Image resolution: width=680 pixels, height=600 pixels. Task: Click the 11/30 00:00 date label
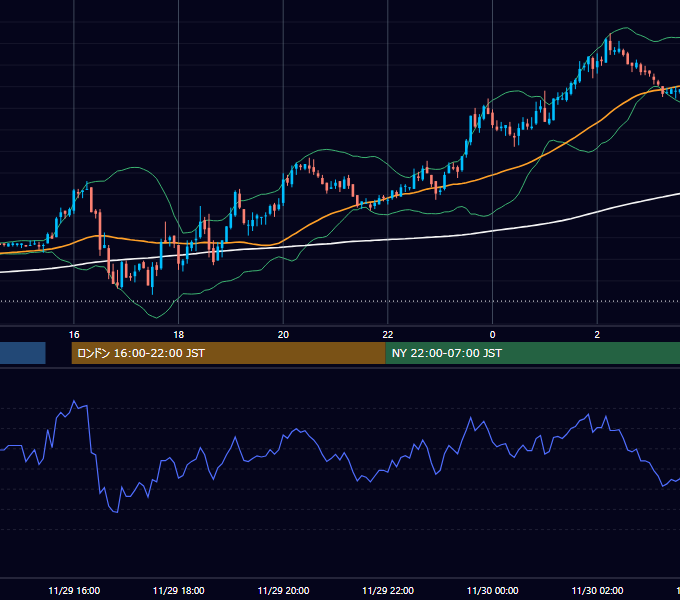coord(493,590)
